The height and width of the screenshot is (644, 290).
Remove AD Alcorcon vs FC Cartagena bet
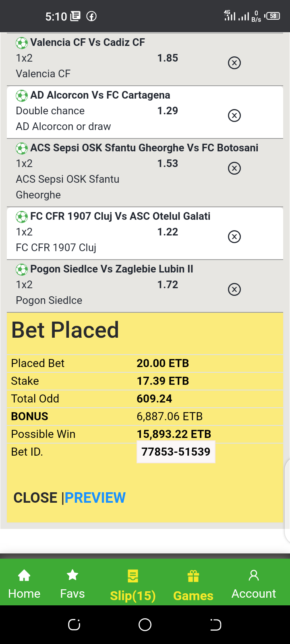tap(234, 116)
